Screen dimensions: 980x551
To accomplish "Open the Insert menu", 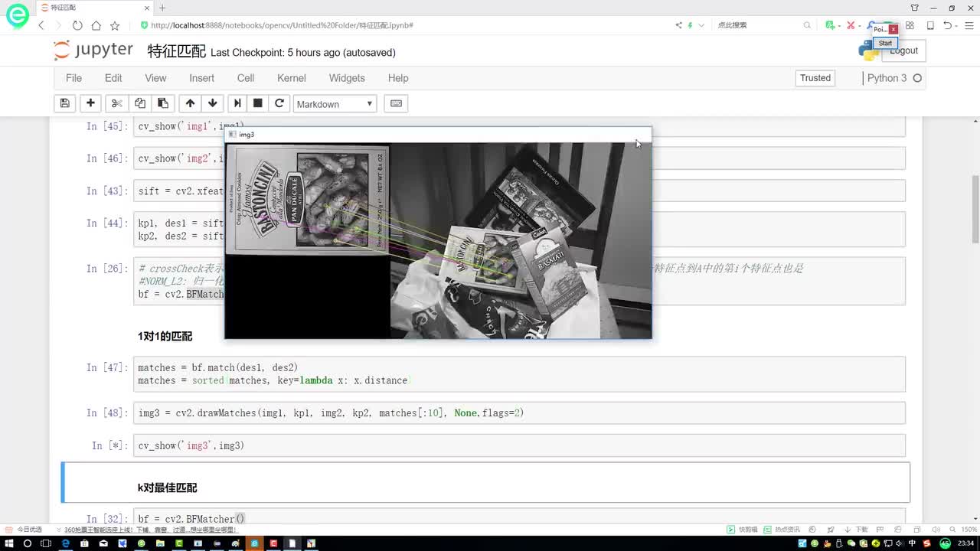I will point(202,78).
